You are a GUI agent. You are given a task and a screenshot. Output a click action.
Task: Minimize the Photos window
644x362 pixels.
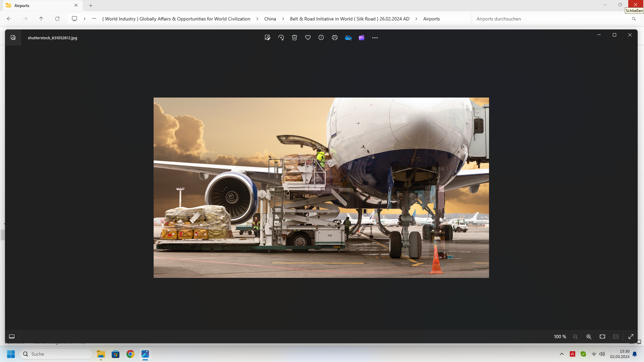599,35
